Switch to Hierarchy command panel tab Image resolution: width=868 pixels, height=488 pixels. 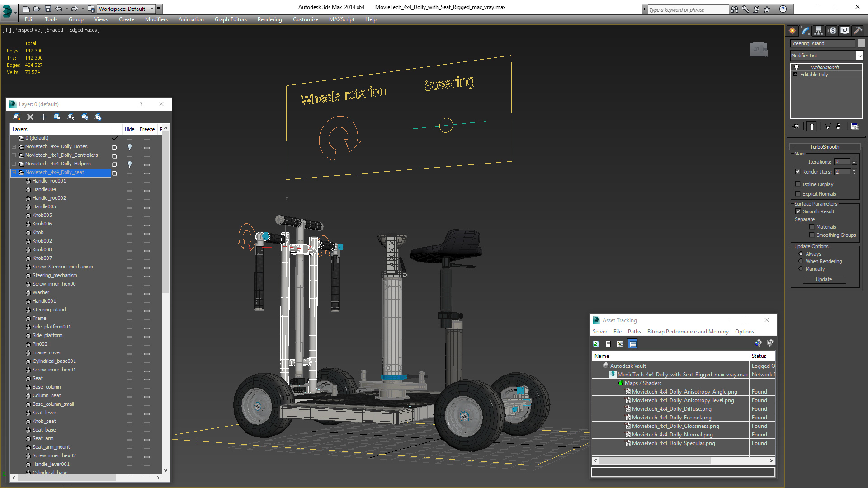pyautogui.click(x=818, y=31)
